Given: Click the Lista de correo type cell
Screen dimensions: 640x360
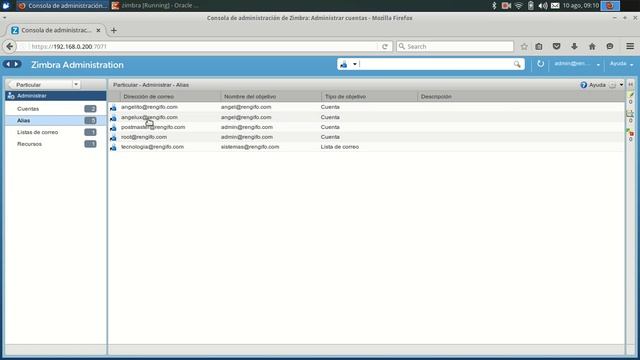Looking at the screenshot, I should (x=340, y=147).
